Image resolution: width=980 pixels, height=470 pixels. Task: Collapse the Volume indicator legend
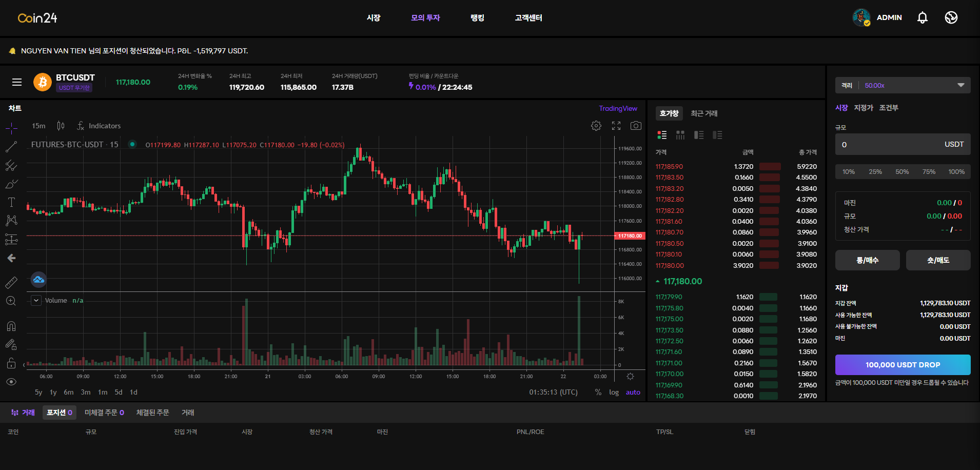tap(36, 301)
